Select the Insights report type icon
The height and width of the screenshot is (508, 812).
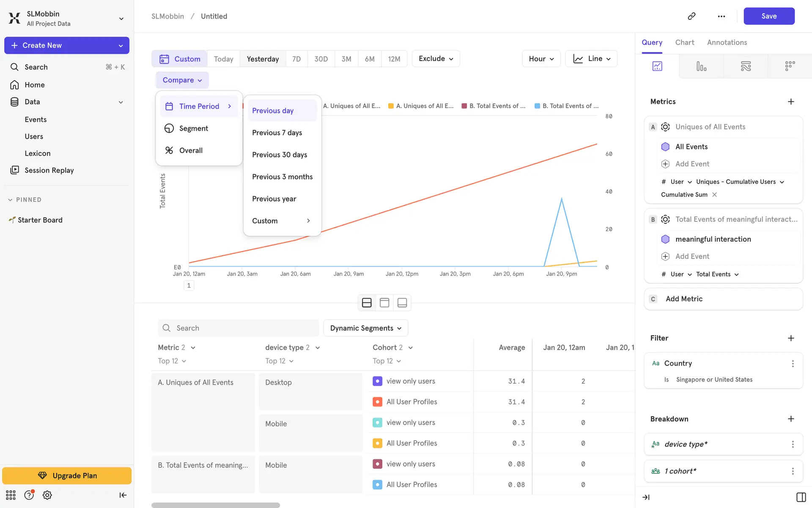point(657,66)
